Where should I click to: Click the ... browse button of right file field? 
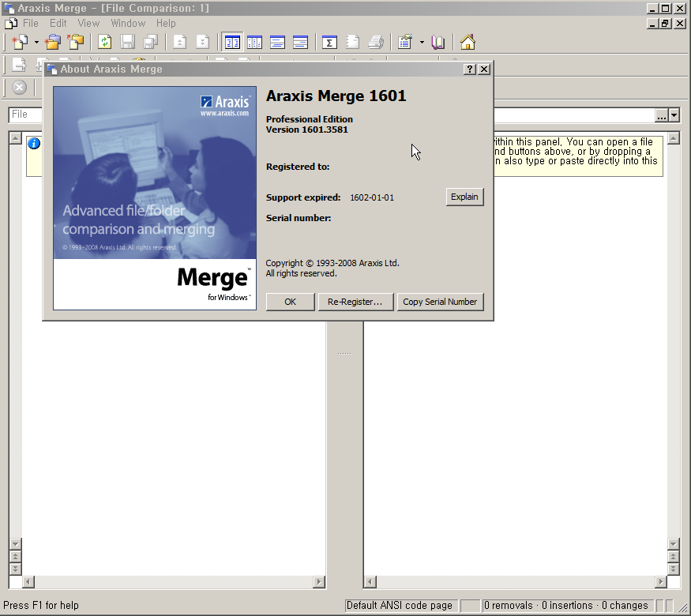662,116
